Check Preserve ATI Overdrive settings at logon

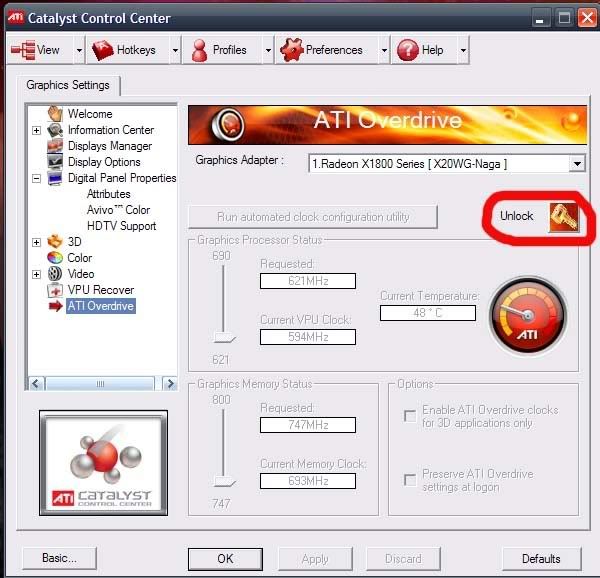pyautogui.click(x=410, y=480)
